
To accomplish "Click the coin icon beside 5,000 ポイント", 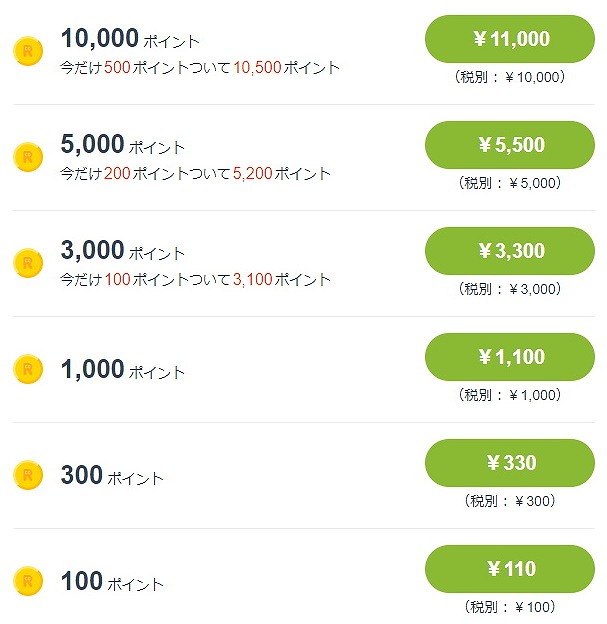I will tap(28, 157).
